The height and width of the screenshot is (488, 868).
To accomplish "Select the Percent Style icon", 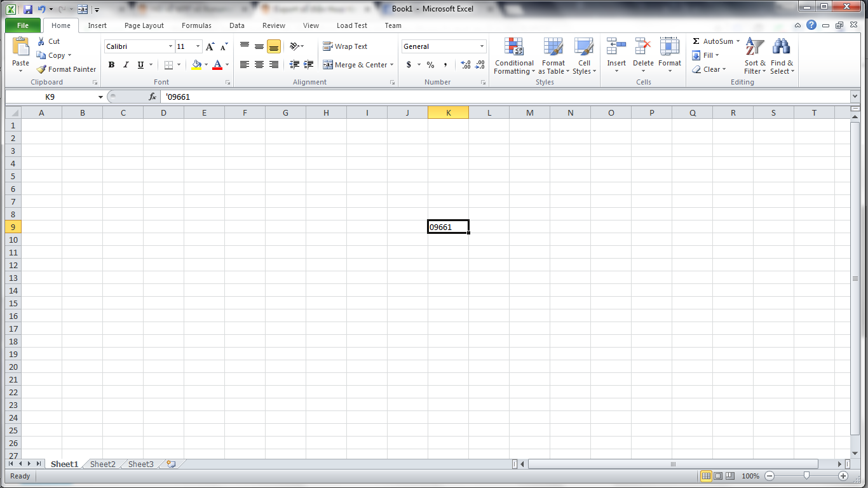I will pyautogui.click(x=430, y=65).
